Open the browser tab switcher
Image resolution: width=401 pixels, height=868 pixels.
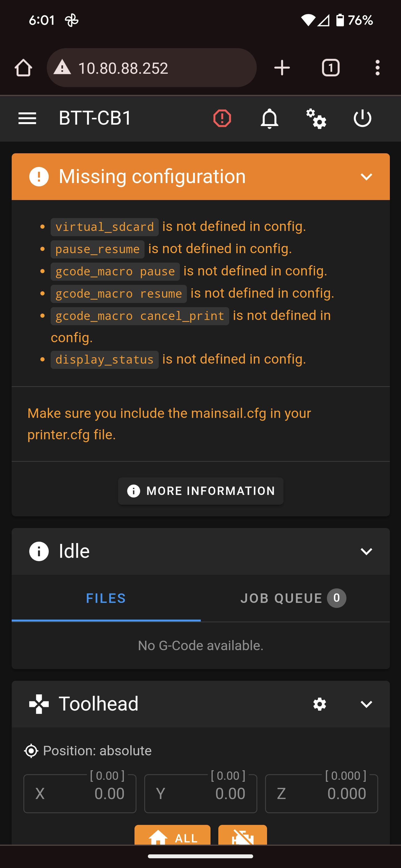(x=331, y=68)
